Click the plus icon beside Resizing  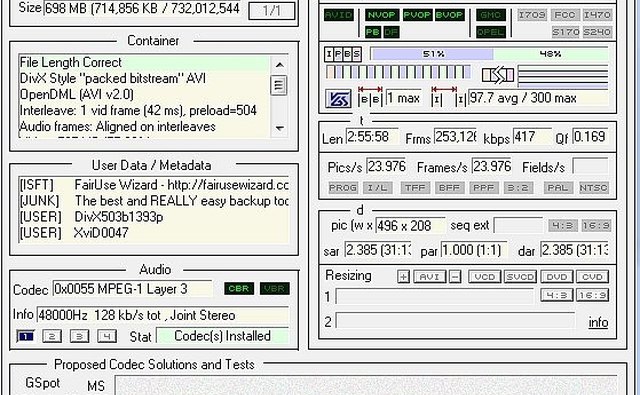[x=403, y=277]
